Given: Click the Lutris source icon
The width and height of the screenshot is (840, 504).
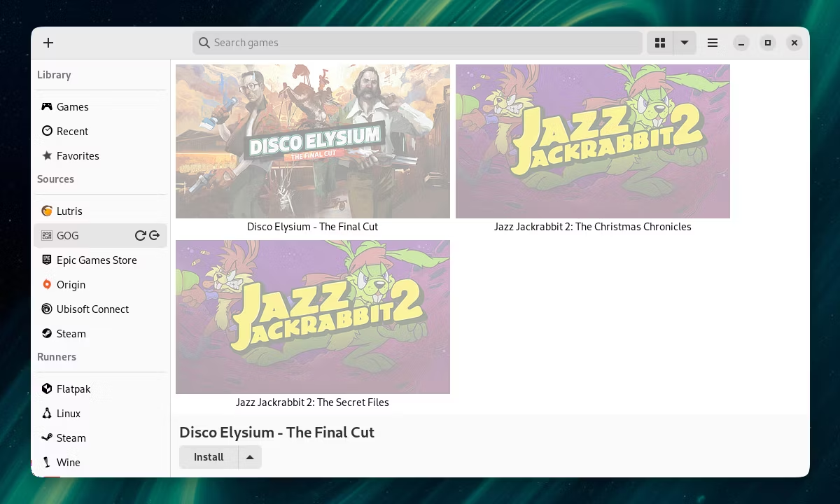Looking at the screenshot, I should click(47, 211).
